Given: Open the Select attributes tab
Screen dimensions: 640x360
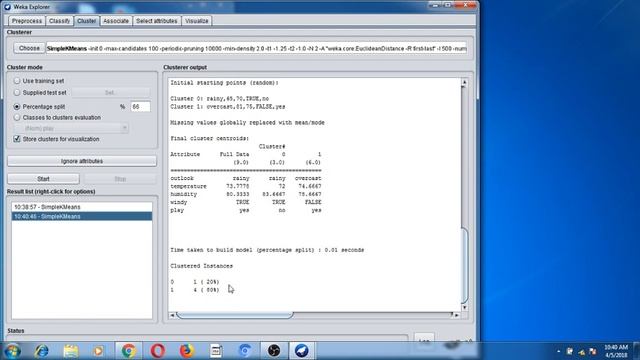Looking at the screenshot, I should coord(157,21).
